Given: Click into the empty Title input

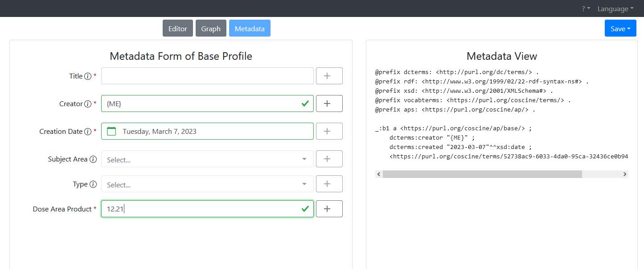Looking at the screenshot, I should point(207,76).
